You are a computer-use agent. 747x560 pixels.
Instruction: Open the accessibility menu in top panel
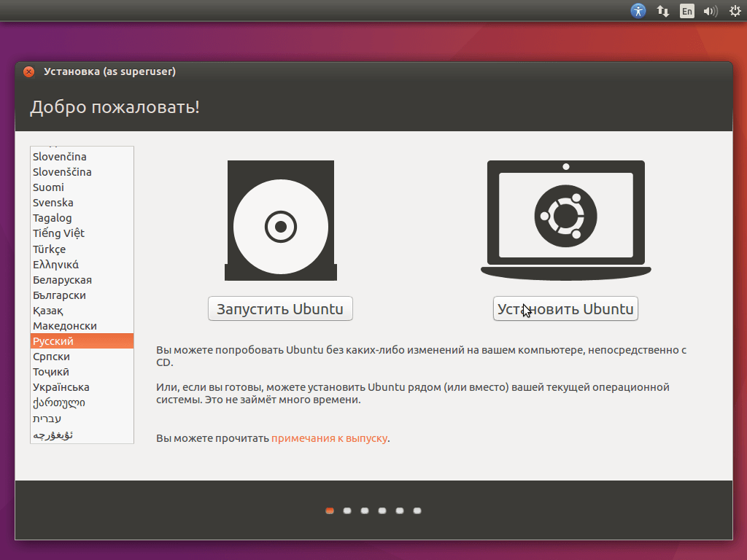click(638, 10)
